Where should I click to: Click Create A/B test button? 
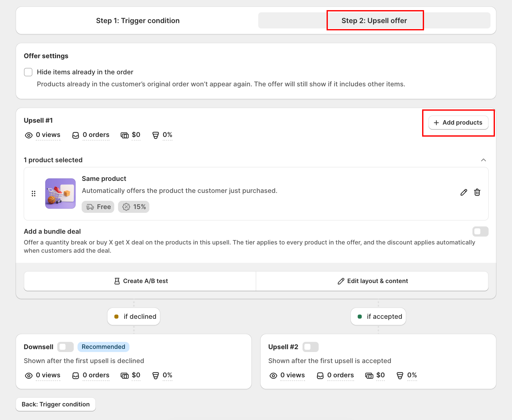tap(140, 281)
